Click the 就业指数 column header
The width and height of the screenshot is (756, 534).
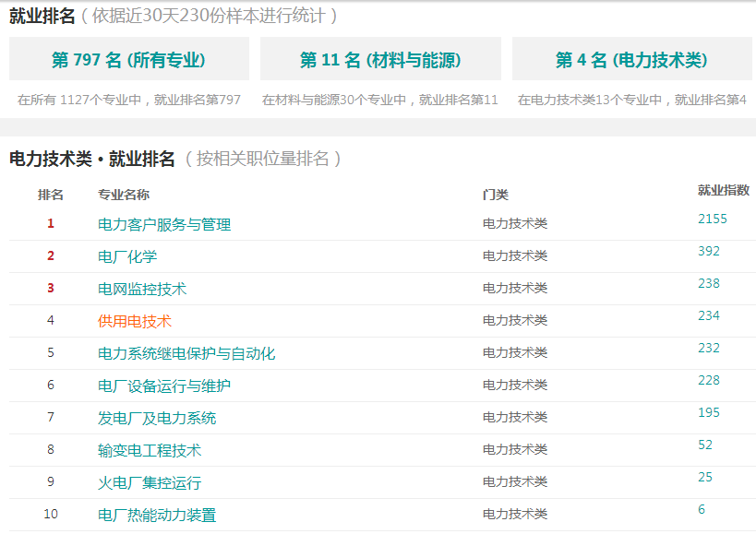pos(723,190)
